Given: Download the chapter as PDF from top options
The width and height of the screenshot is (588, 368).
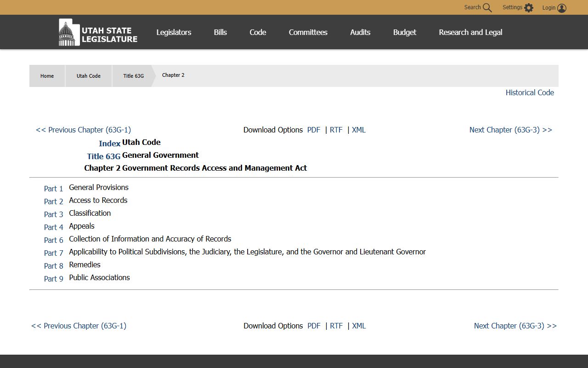Looking at the screenshot, I should (x=314, y=130).
